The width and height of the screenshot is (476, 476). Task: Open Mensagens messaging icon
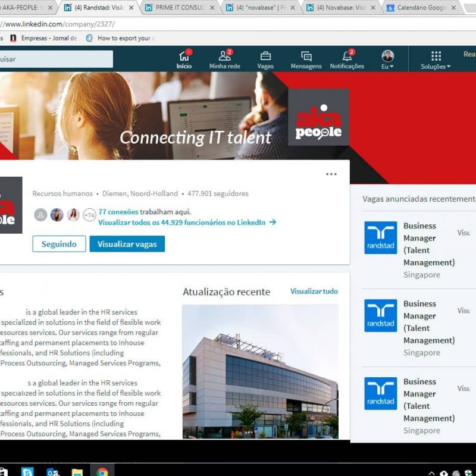tap(306, 59)
